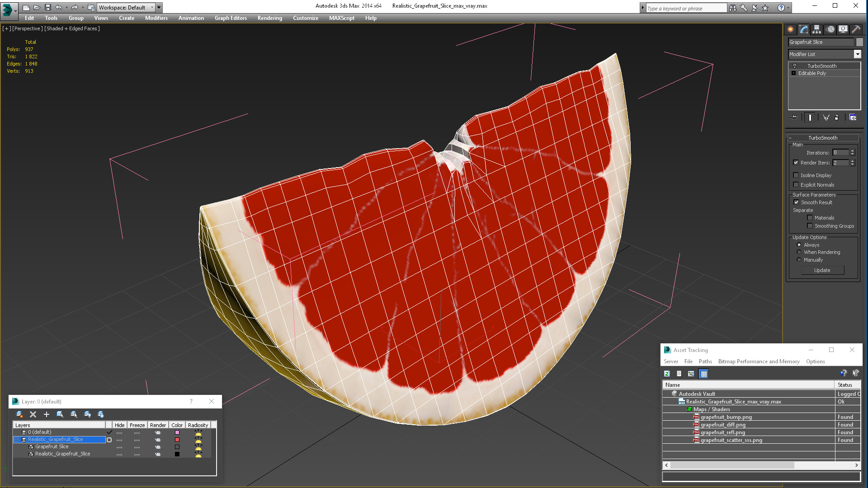This screenshot has height=488, width=868.
Task: Toggle Smooth Result checkbox in TurboSmooth
Action: [x=796, y=202]
